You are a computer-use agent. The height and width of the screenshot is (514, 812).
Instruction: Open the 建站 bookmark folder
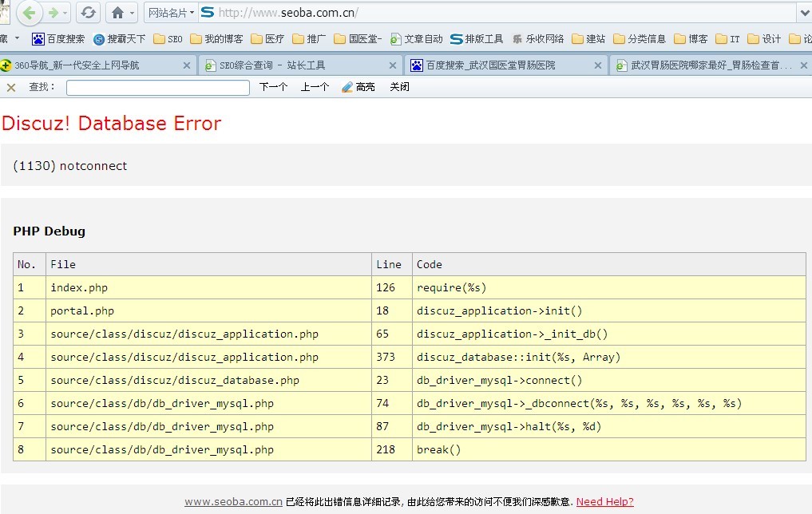click(x=588, y=39)
